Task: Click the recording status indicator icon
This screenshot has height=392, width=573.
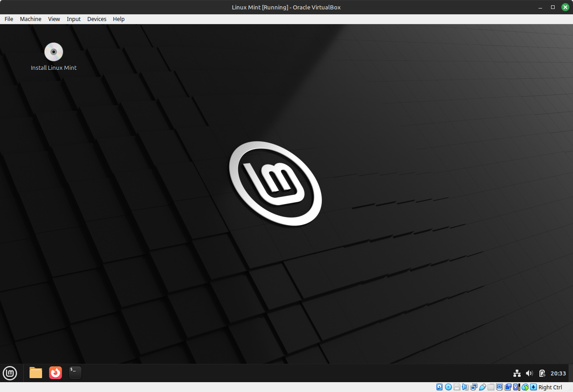Action: (508, 387)
